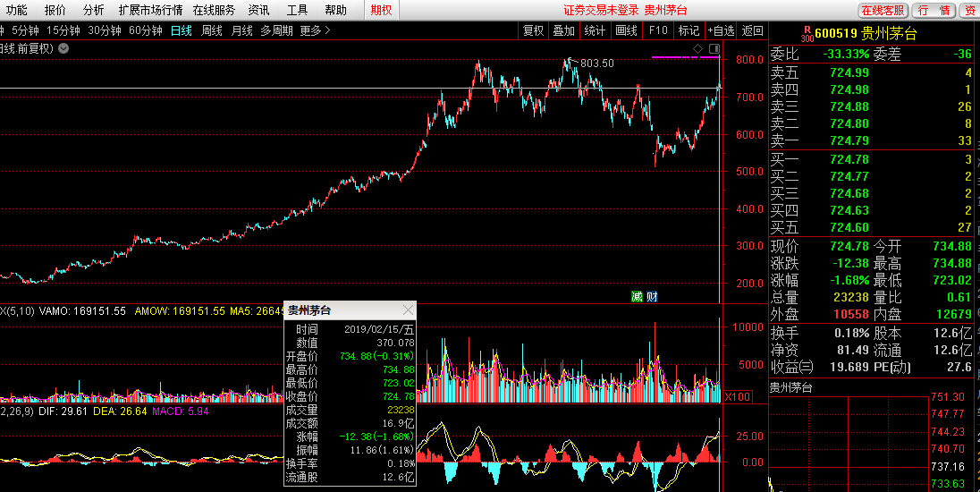This screenshot has height=492, width=980.
Task: Open the 复权 adjustment option
Action: pyautogui.click(x=533, y=30)
